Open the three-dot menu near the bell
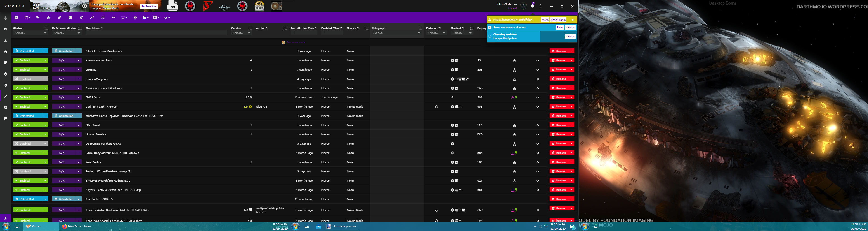This screenshot has height=231, width=868. pyautogui.click(x=540, y=6)
